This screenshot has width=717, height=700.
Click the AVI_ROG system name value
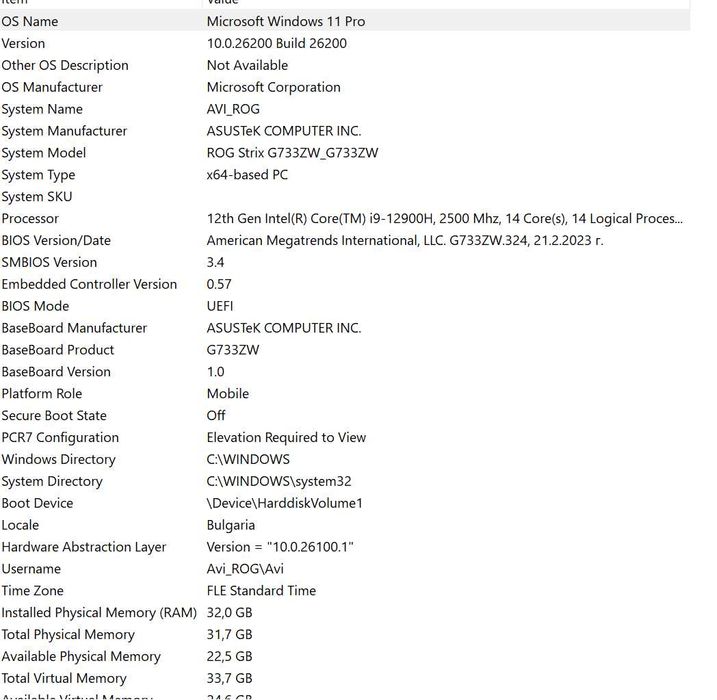click(x=233, y=109)
